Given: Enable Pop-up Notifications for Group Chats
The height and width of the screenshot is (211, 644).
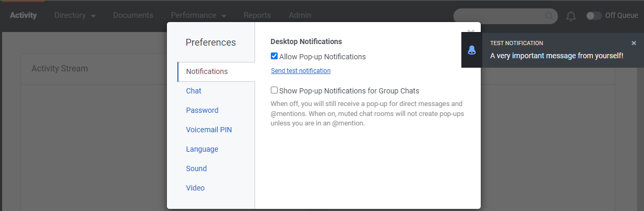Looking at the screenshot, I should (274, 90).
